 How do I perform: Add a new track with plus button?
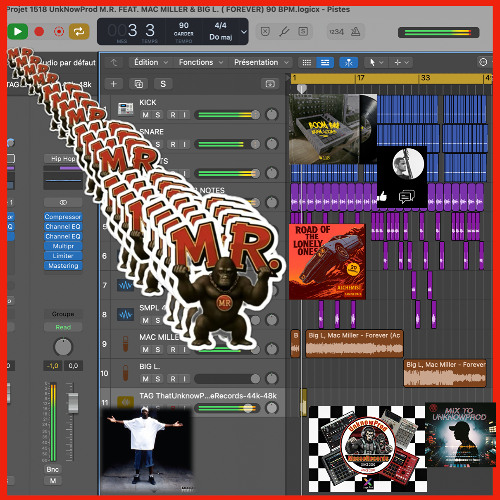tap(114, 84)
